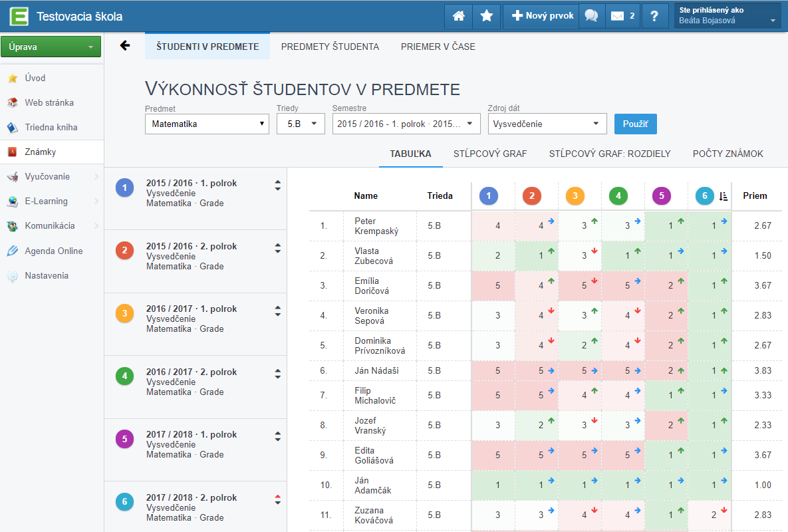This screenshot has width=788, height=532.
Task: Open the Triedy 5.B dropdown
Action: point(301,124)
